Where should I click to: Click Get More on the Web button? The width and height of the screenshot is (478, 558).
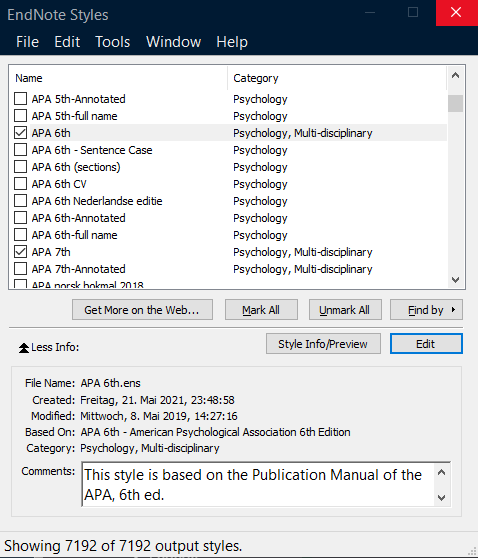tap(142, 310)
